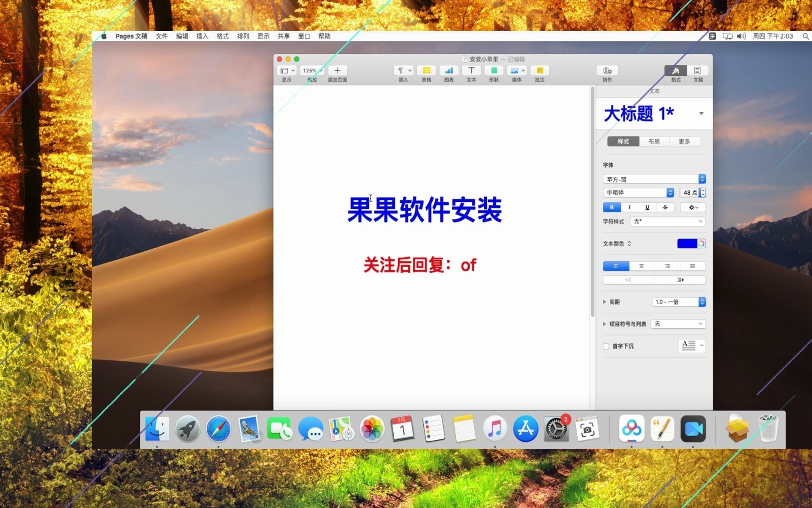812x508 pixels.
Task: Click the Add Page plus icon
Action: click(x=337, y=71)
